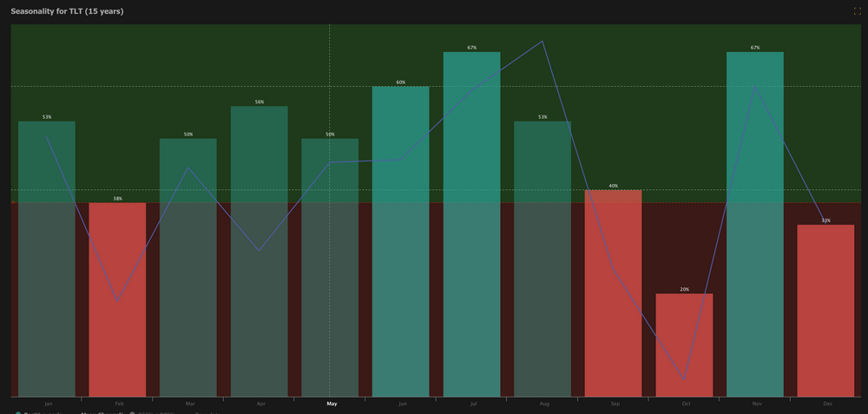The width and height of the screenshot is (868, 414).
Task: Click the red September bar
Action: [614, 293]
